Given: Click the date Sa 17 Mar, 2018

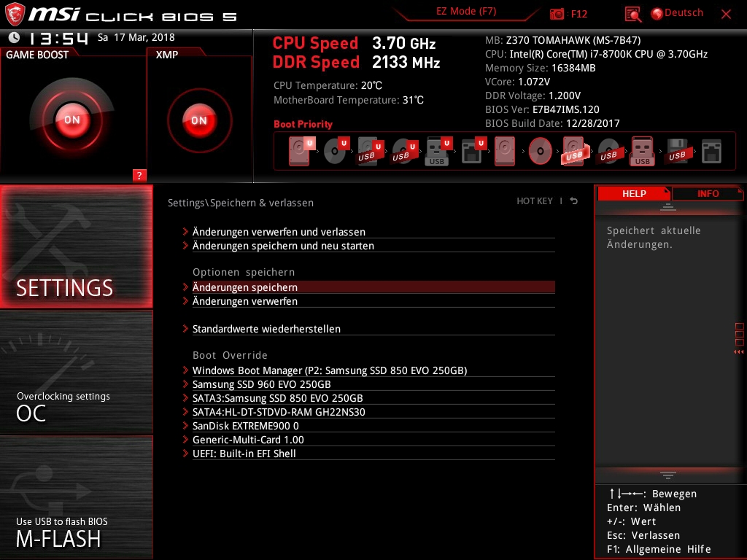Looking at the screenshot, I should (x=136, y=37).
